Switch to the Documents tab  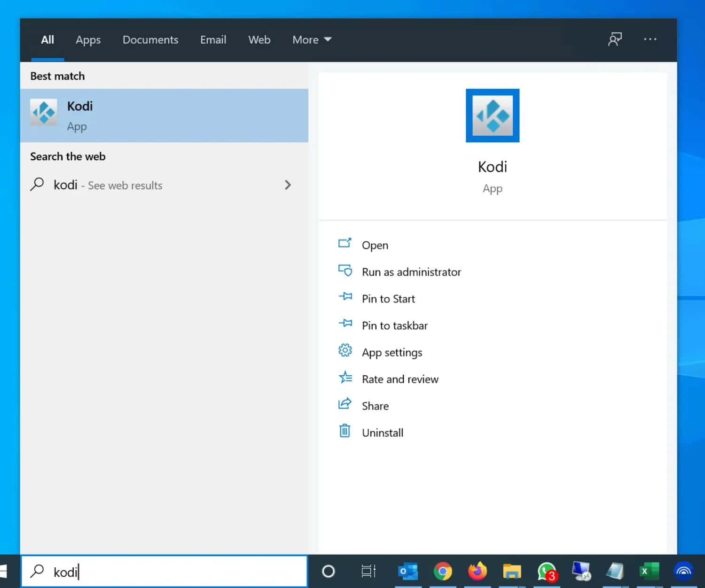150,40
